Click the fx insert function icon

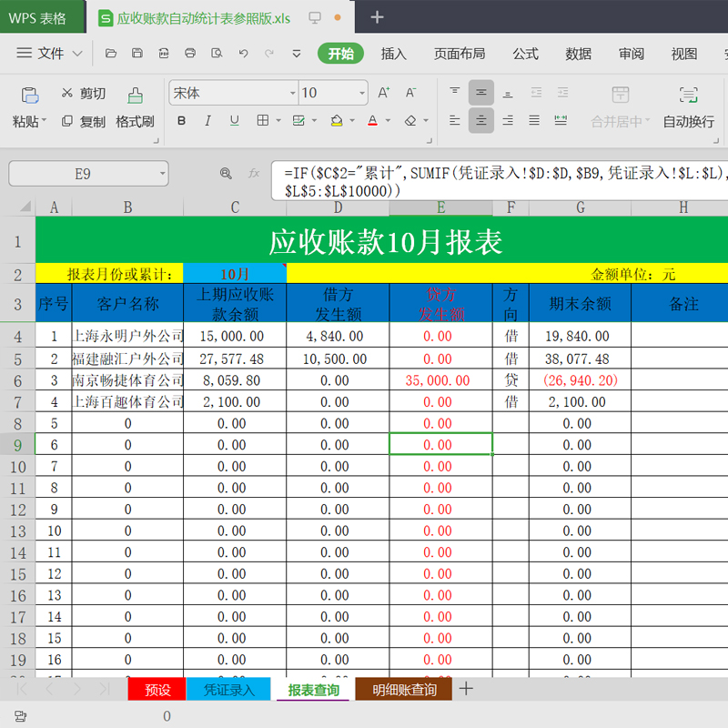point(254,174)
